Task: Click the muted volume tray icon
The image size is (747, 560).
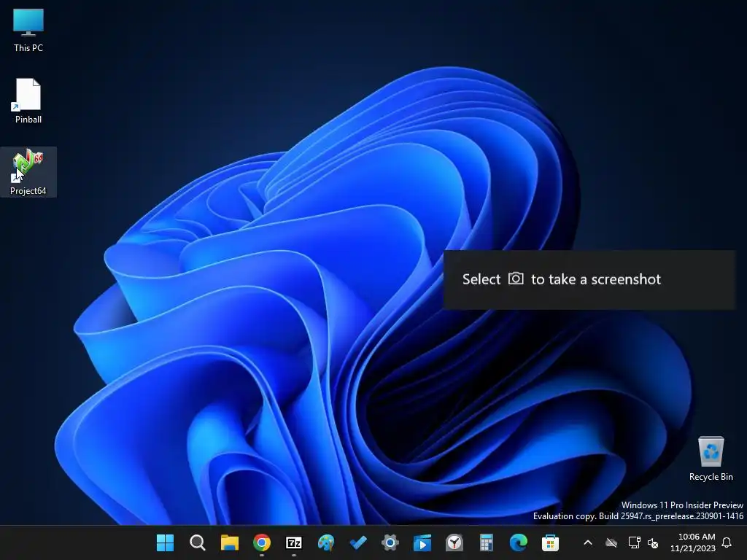Action: tap(653, 542)
